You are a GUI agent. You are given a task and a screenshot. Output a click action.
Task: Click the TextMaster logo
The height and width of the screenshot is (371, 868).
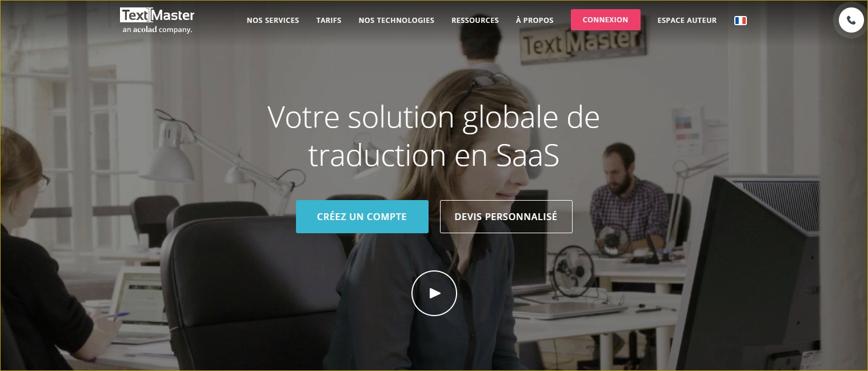[157, 21]
